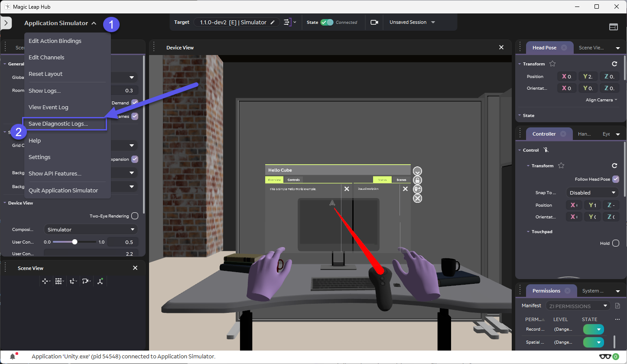
Task: Click the frame selection icon in Scene View
Action: pos(58,281)
